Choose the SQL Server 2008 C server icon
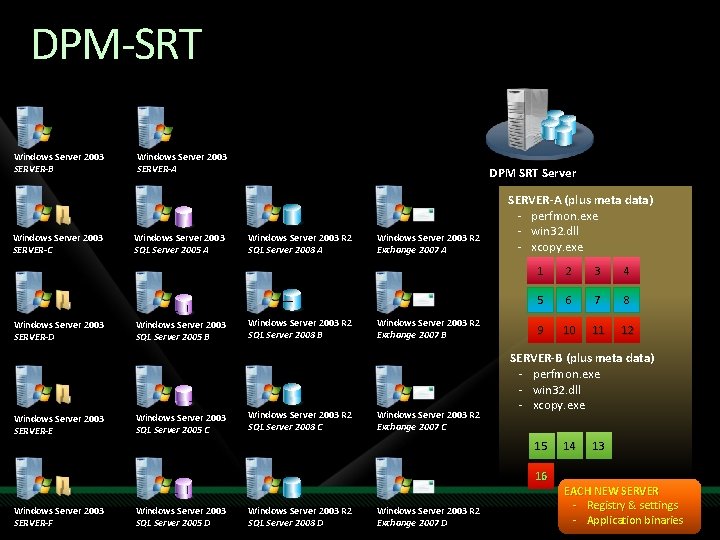Screen dimensions: 720x540 (x=274, y=387)
